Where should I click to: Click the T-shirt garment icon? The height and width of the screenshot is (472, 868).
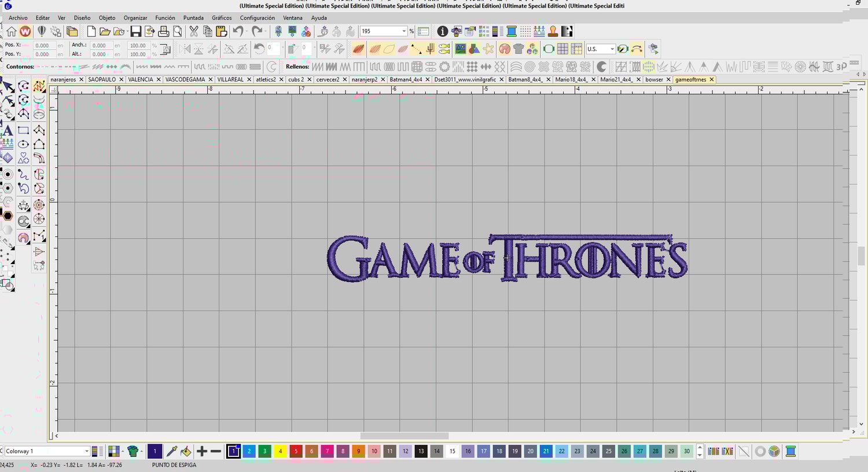pyautogui.click(x=518, y=49)
